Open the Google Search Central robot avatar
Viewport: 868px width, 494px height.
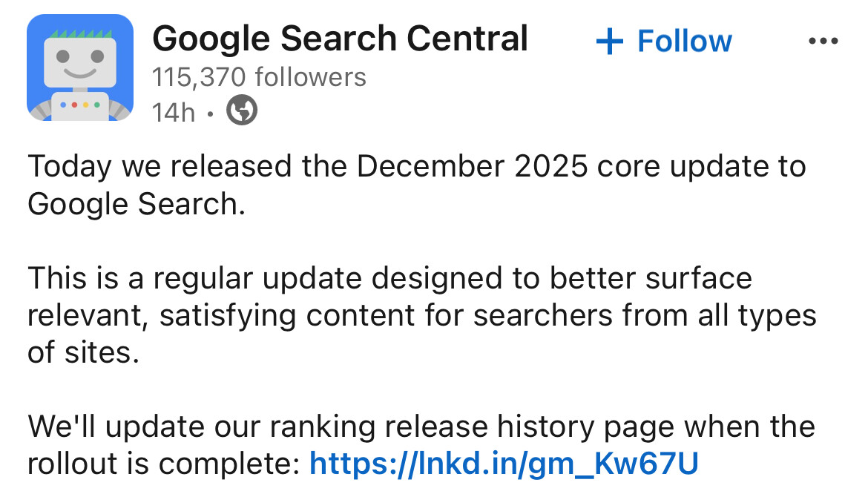[x=80, y=67]
